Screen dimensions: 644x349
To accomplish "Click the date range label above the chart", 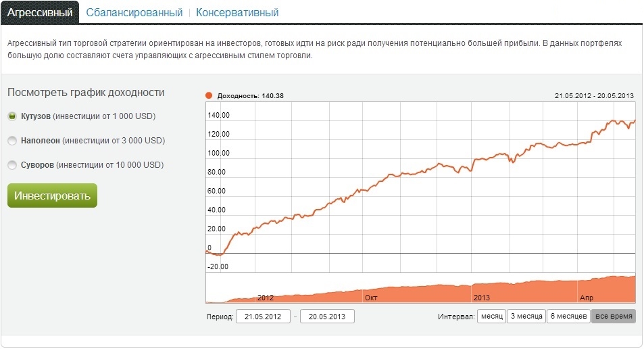I will click(x=595, y=95).
